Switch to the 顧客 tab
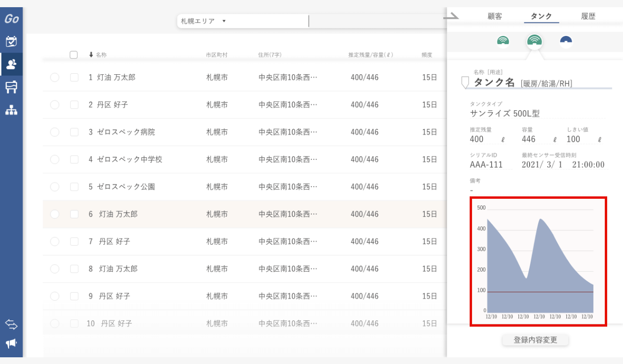Image resolution: width=623 pixels, height=364 pixels. pos(495,16)
